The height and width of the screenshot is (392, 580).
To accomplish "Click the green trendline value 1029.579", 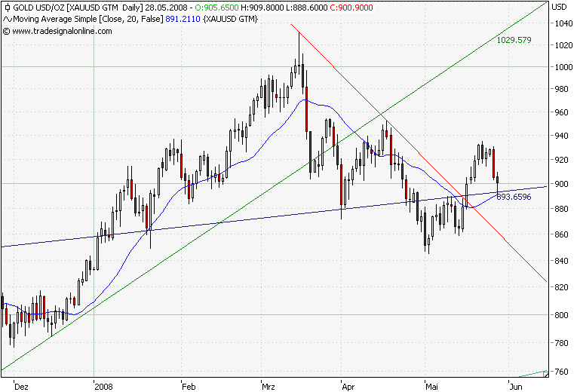I will click(x=514, y=40).
